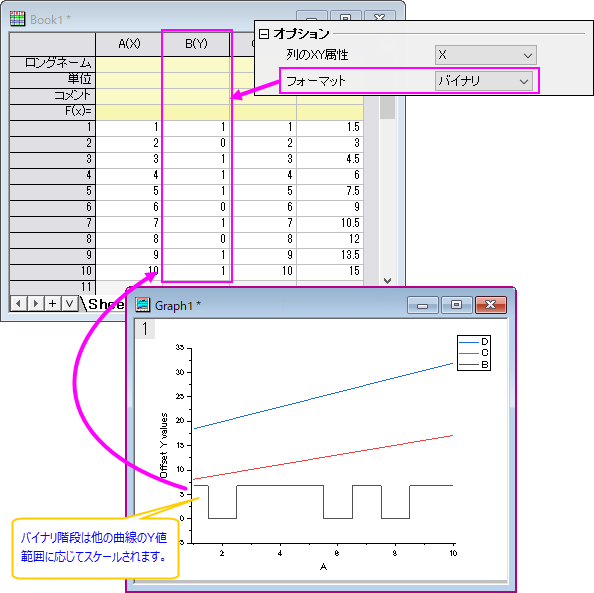Click the blue D line plot
This screenshot has width=594, height=593.
tap(323, 396)
